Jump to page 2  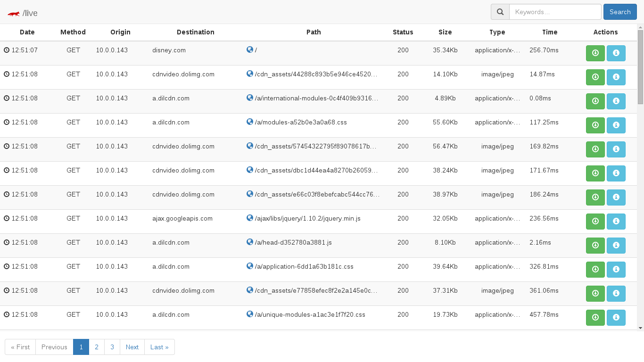(97, 347)
